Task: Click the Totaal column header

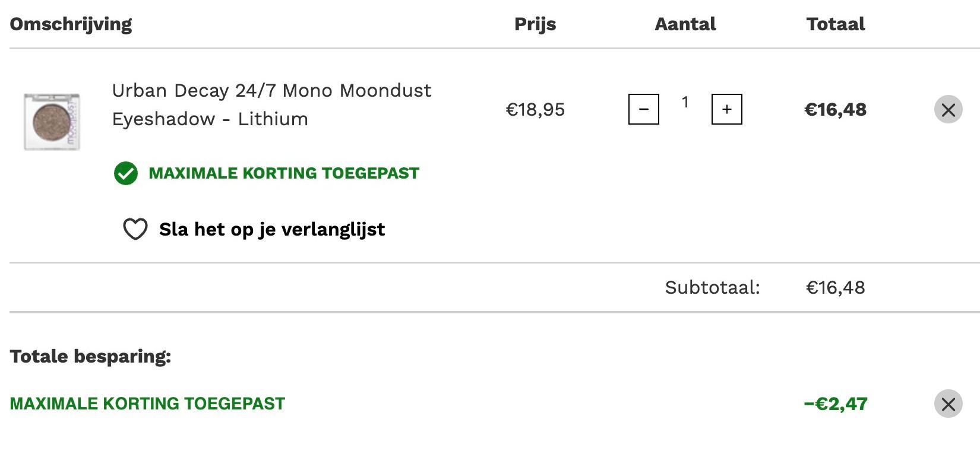Action: pyautogui.click(x=835, y=24)
